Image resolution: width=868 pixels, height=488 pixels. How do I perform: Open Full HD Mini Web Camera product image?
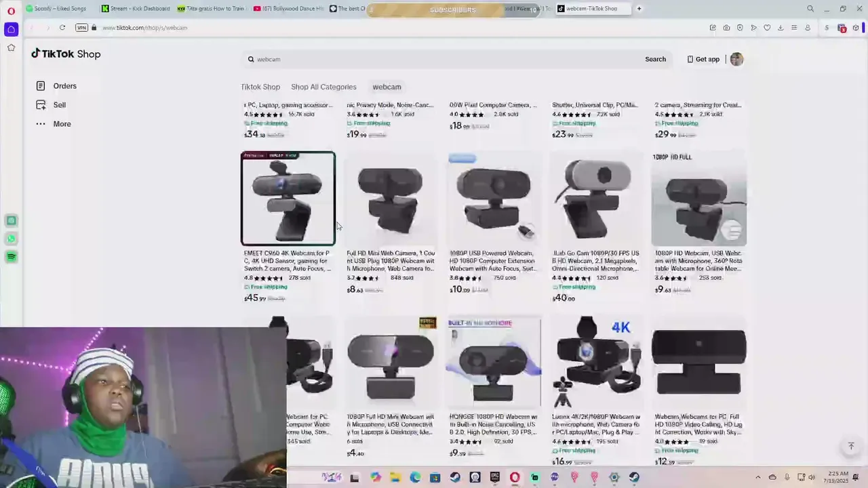(391, 198)
